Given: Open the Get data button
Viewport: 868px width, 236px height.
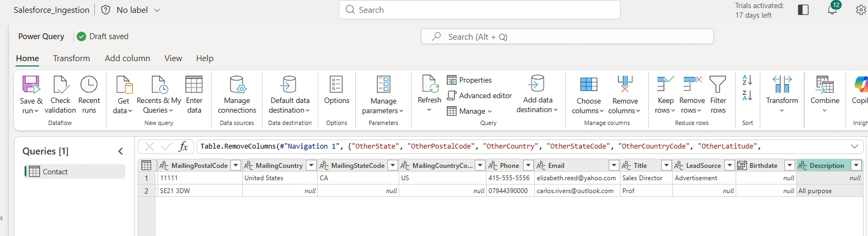Looking at the screenshot, I should pos(123,95).
